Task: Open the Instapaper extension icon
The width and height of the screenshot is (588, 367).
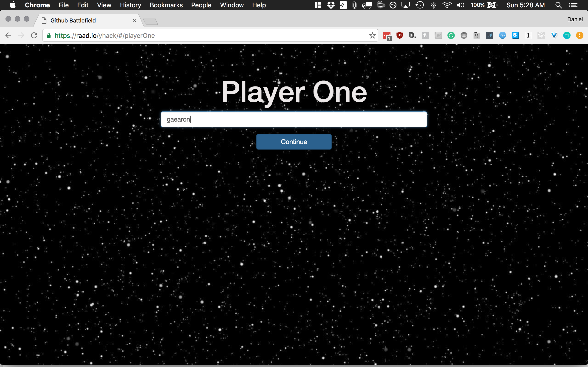Action: pyautogui.click(x=528, y=35)
